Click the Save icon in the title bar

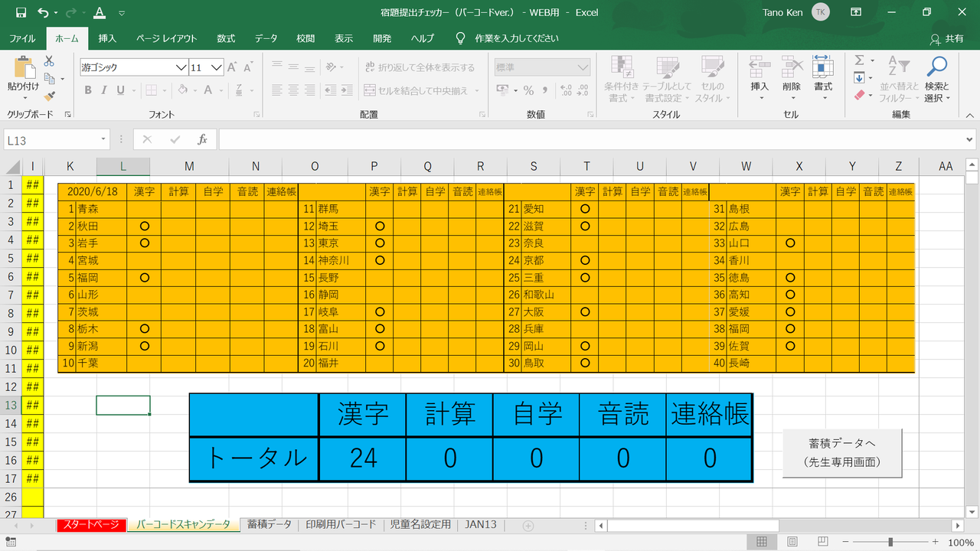(21, 12)
